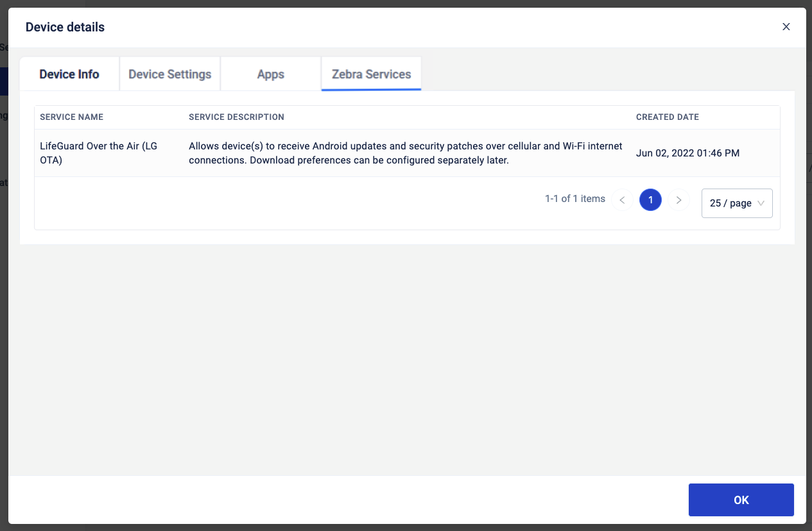Select page 1 in pagination
Image resolution: width=812 pixels, height=531 pixels.
click(650, 200)
